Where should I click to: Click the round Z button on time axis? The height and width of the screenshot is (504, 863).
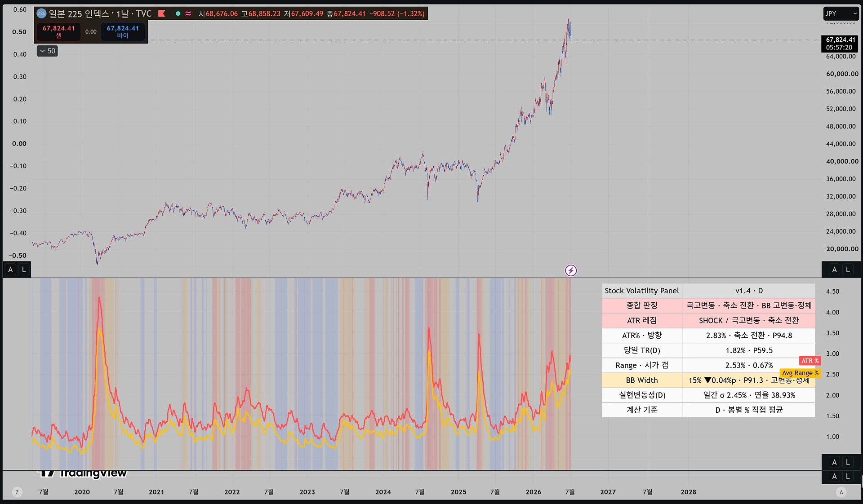click(17, 492)
